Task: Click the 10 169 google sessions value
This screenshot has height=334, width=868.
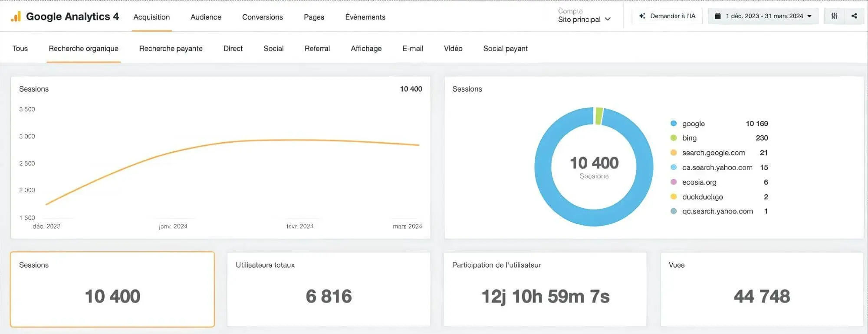Action: pos(757,124)
